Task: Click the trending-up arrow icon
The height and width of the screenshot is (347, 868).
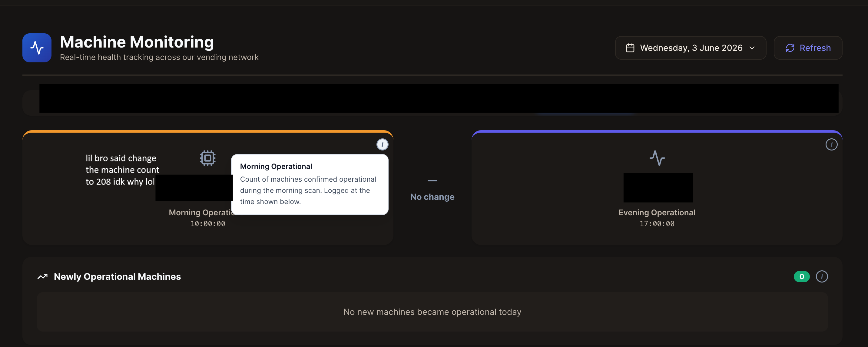Action: point(42,276)
